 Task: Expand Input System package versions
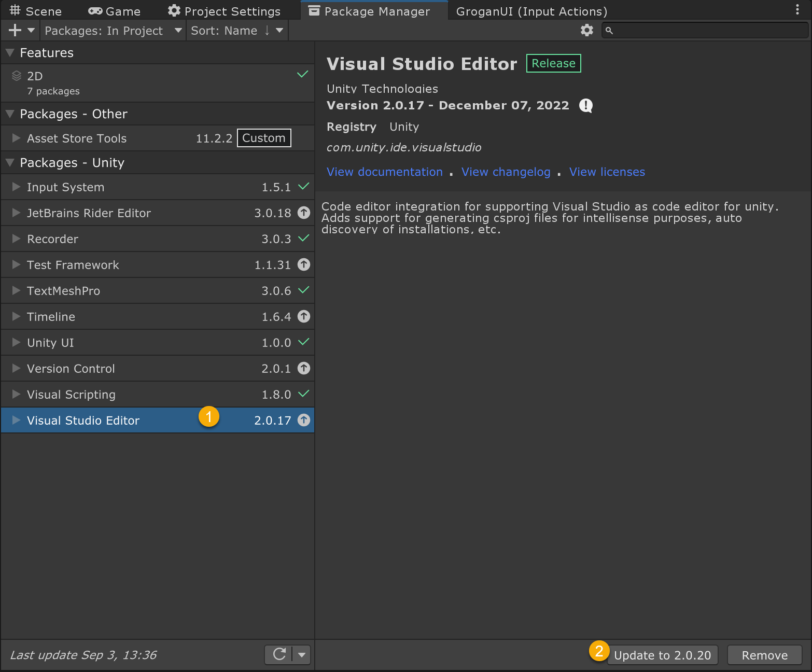(16, 187)
